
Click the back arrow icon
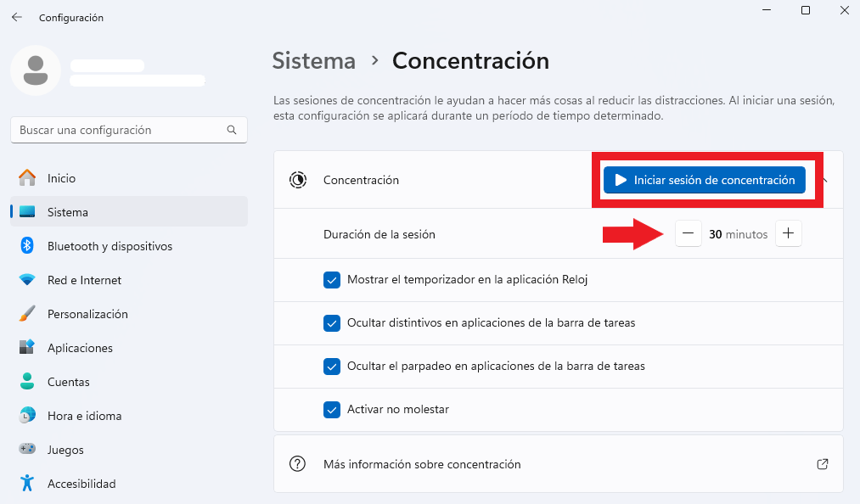(17, 18)
